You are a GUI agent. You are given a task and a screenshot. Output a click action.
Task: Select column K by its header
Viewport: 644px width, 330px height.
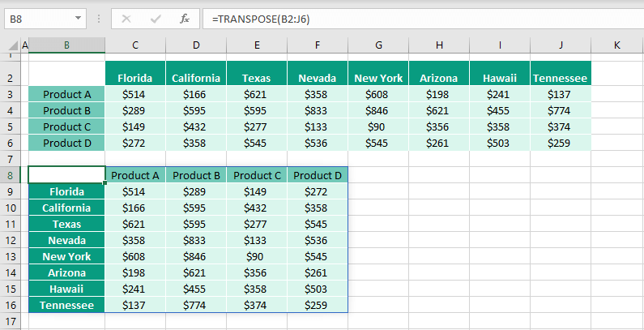pyautogui.click(x=616, y=45)
